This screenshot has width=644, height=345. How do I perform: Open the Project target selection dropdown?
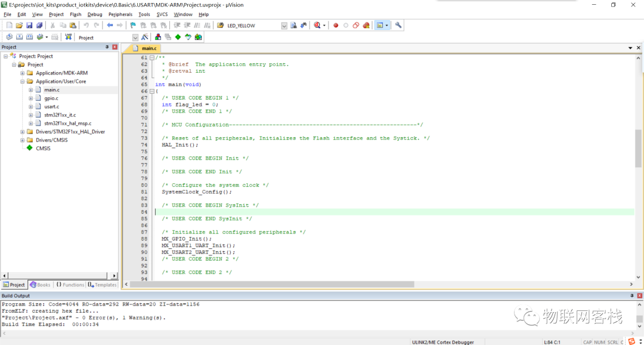click(135, 38)
